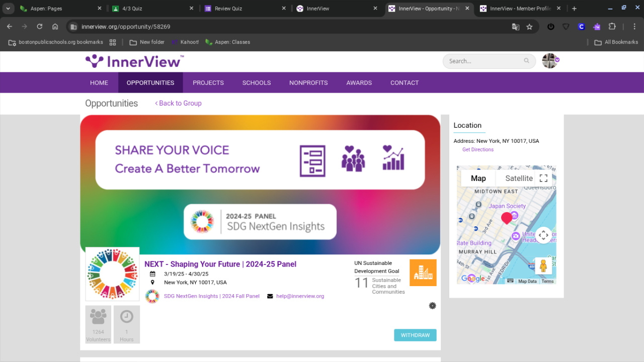Click the SDG color wheel opportunity logo

(112, 274)
